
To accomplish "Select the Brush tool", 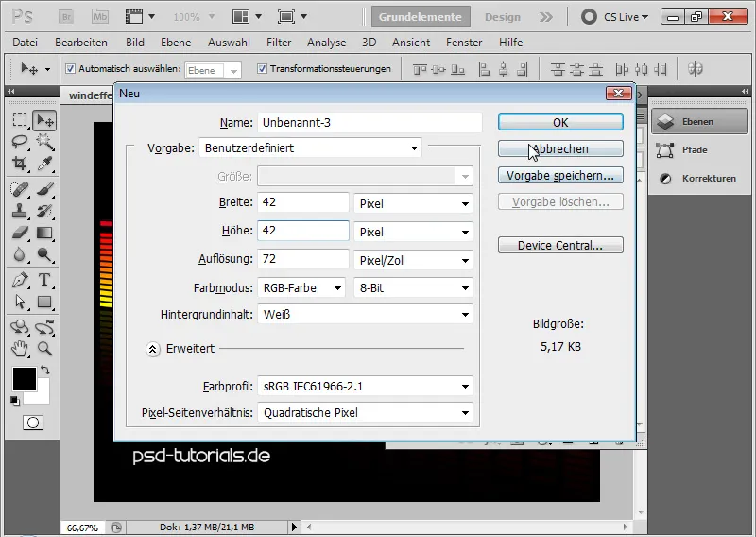I will (x=44, y=189).
